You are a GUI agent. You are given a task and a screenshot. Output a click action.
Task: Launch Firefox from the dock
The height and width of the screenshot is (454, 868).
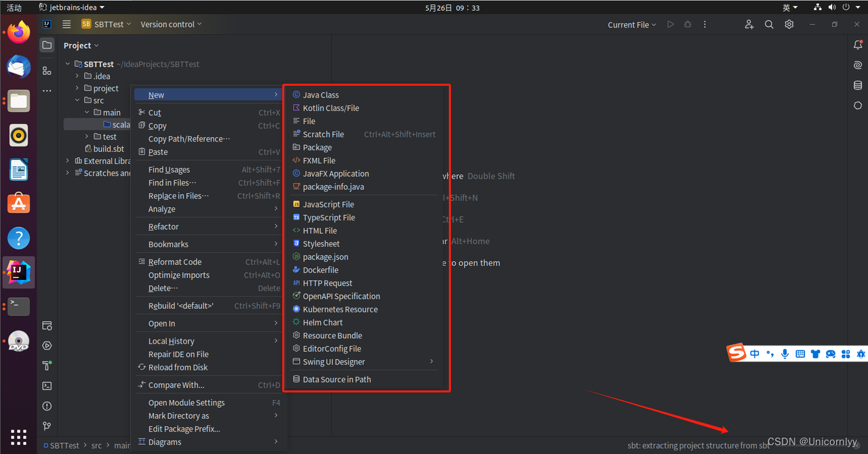tap(19, 32)
